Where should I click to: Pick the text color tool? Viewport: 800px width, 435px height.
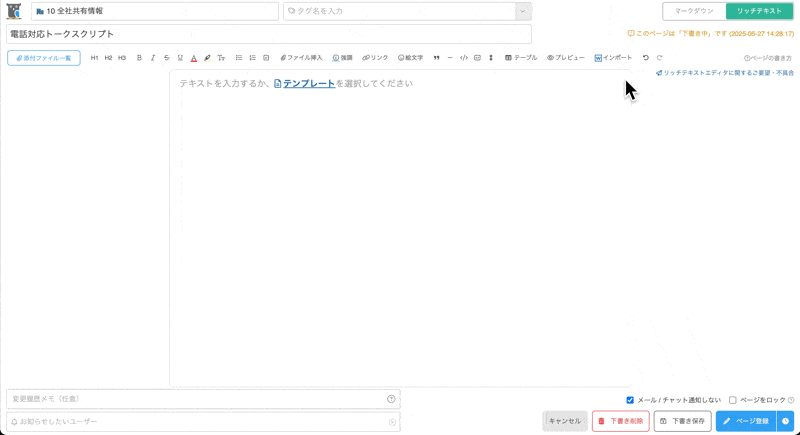point(194,58)
